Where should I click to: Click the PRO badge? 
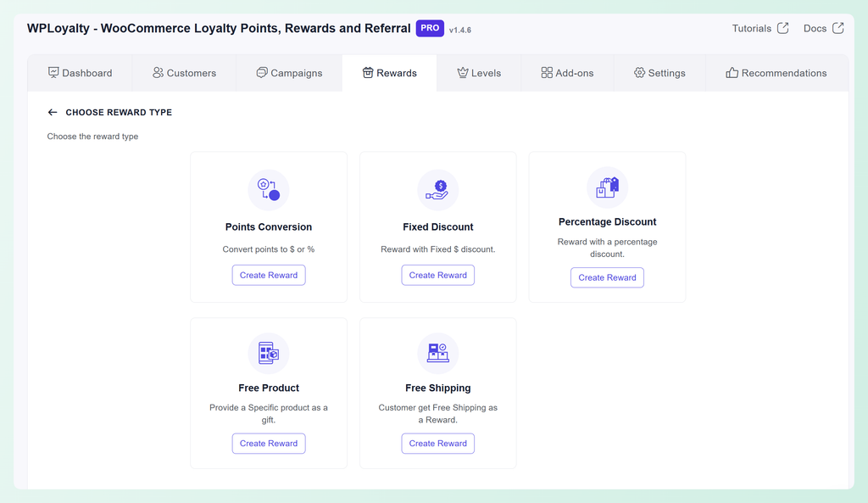(430, 28)
